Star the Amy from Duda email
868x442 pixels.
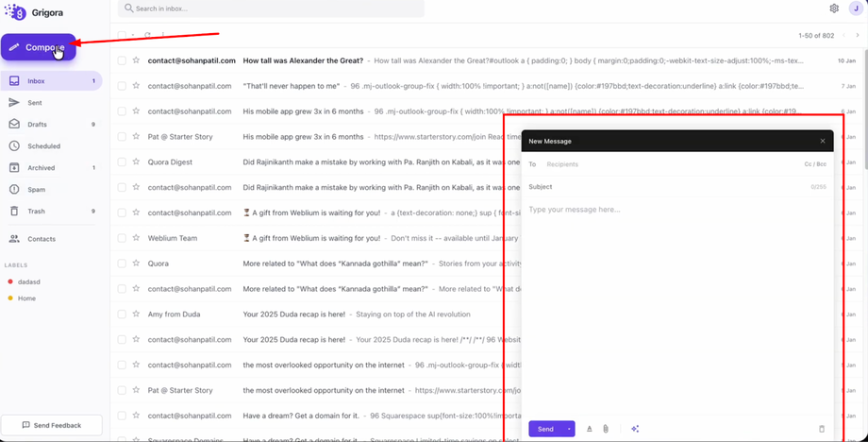(x=136, y=314)
